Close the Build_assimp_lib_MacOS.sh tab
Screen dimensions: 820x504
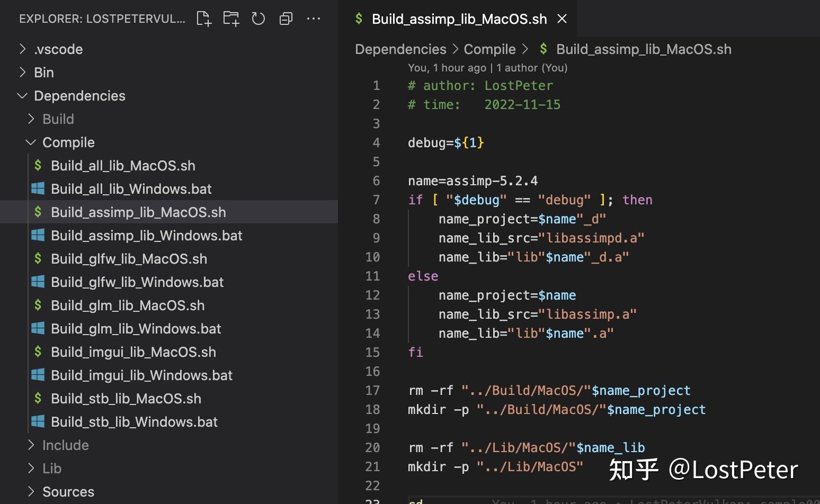click(561, 19)
